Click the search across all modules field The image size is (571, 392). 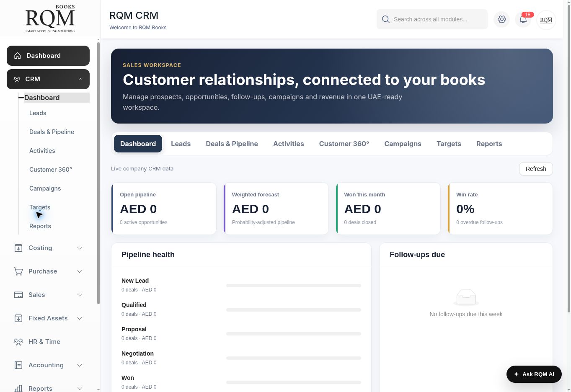click(432, 19)
